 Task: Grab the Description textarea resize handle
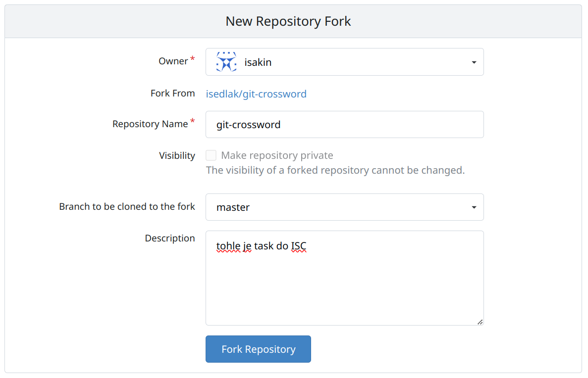point(480,322)
